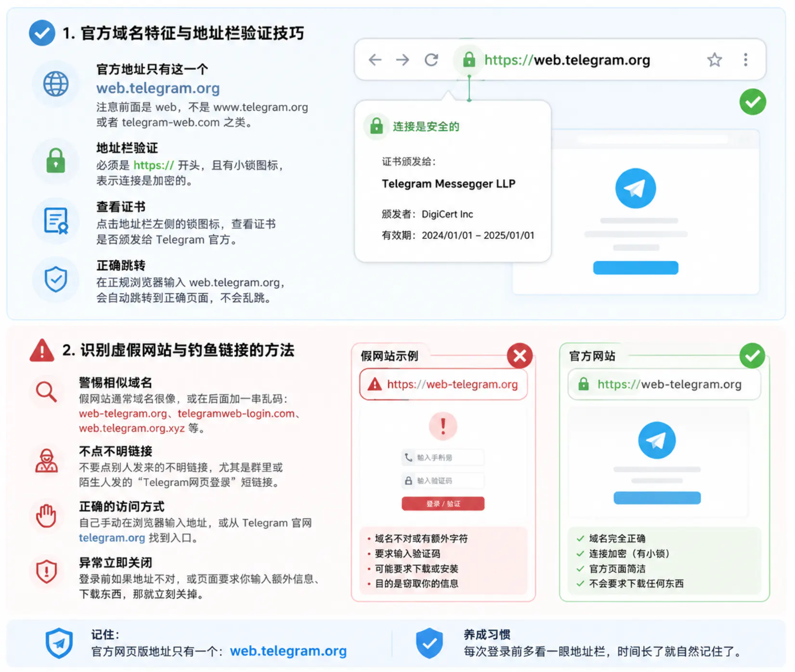Click the blue button in the official site card
This screenshot has width=795, height=672.
pos(657,498)
